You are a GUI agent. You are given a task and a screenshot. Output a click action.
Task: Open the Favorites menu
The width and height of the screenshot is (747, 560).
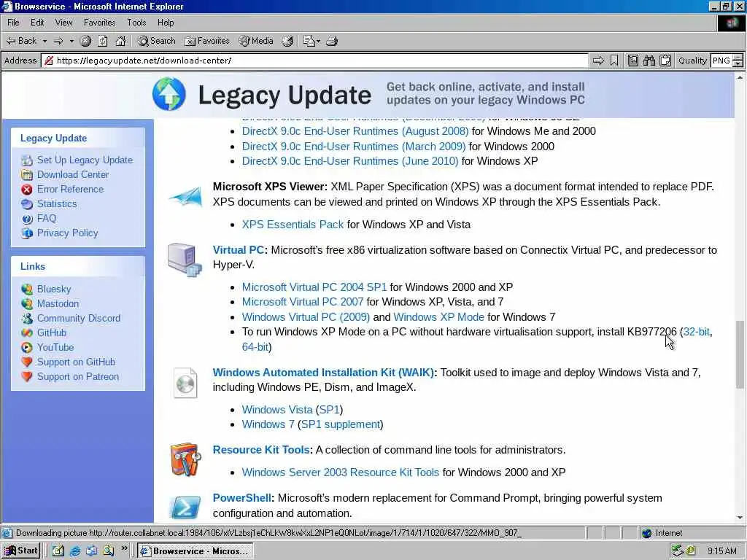[99, 23]
